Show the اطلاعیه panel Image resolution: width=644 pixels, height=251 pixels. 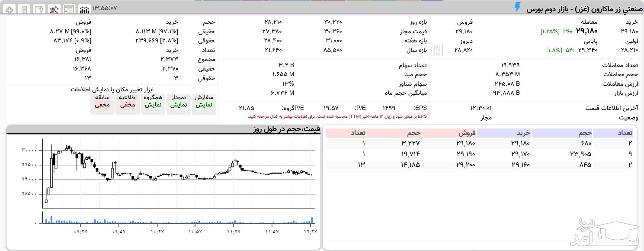point(128,102)
